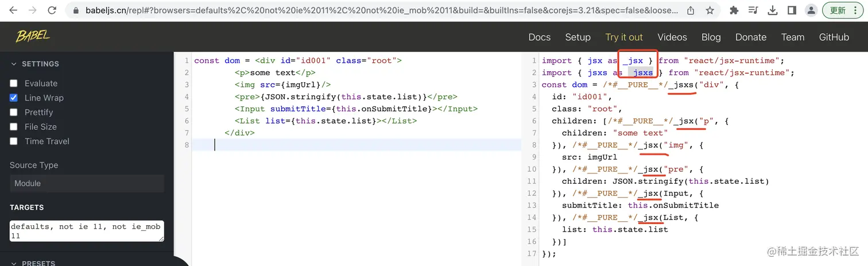Click the Babel logo
The height and width of the screenshot is (266, 868).
coord(33,36)
